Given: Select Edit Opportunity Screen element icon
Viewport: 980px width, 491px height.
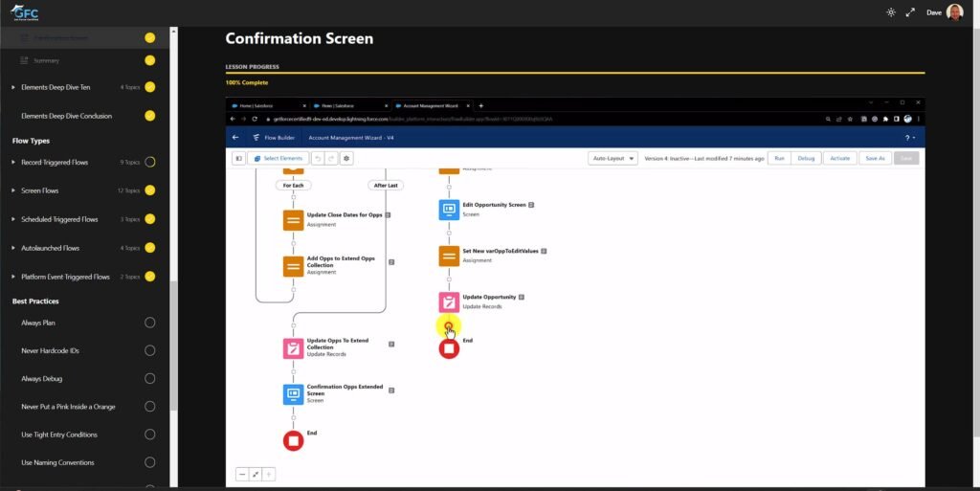Looking at the screenshot, I should [449, 210].
